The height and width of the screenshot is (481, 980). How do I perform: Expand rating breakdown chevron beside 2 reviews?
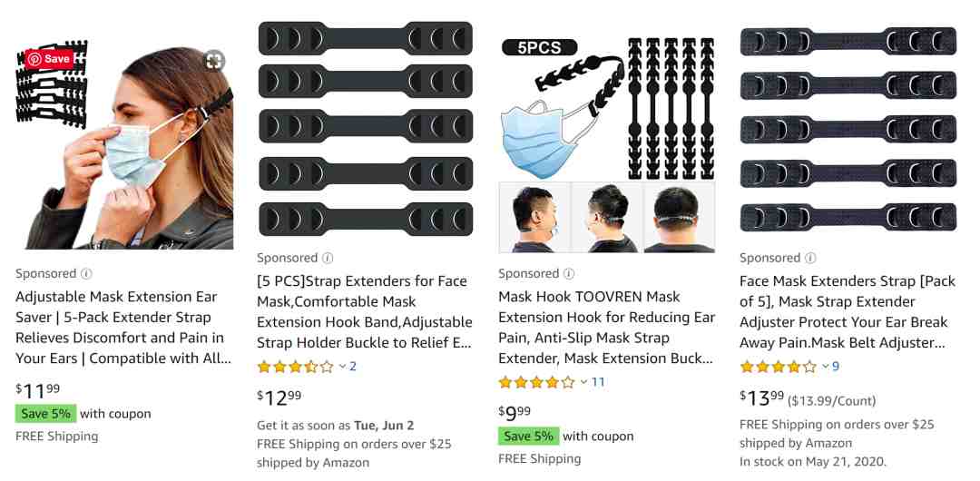(x=342, y=367)
